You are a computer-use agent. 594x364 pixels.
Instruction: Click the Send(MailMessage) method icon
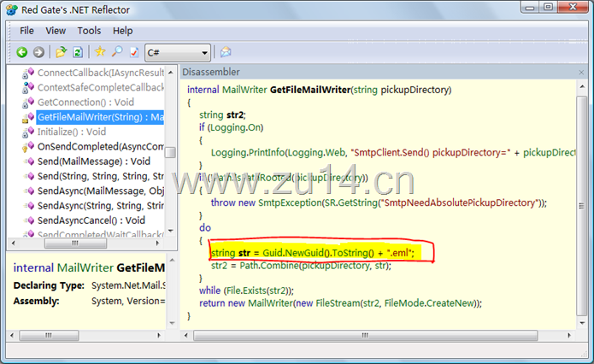coord(30,161)
